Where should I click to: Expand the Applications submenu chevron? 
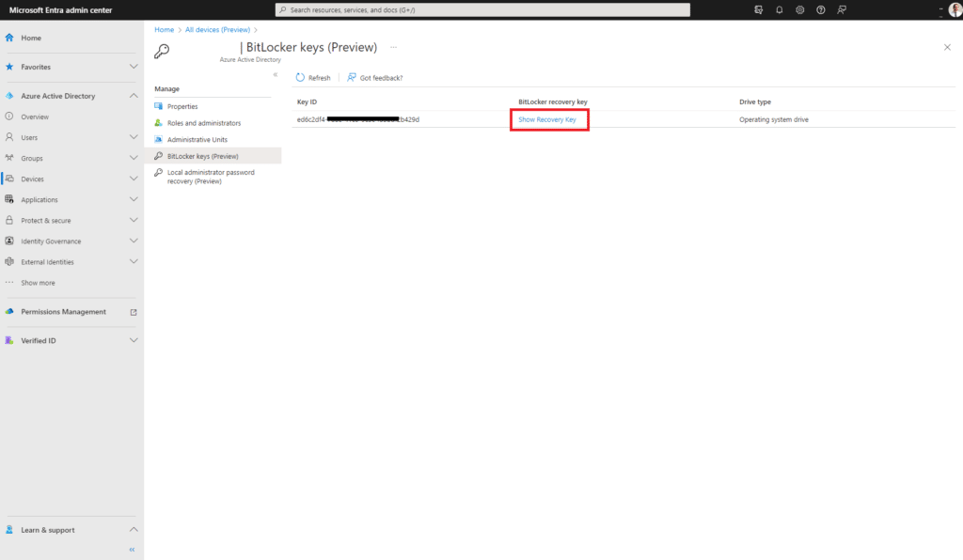(133, 199)
